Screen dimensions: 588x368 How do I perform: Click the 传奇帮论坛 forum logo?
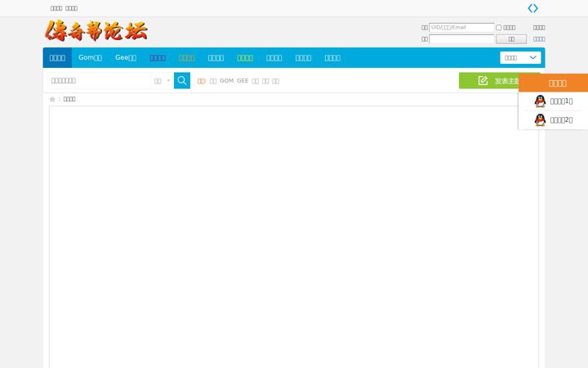pyautogui.click(x=96, y=31)
